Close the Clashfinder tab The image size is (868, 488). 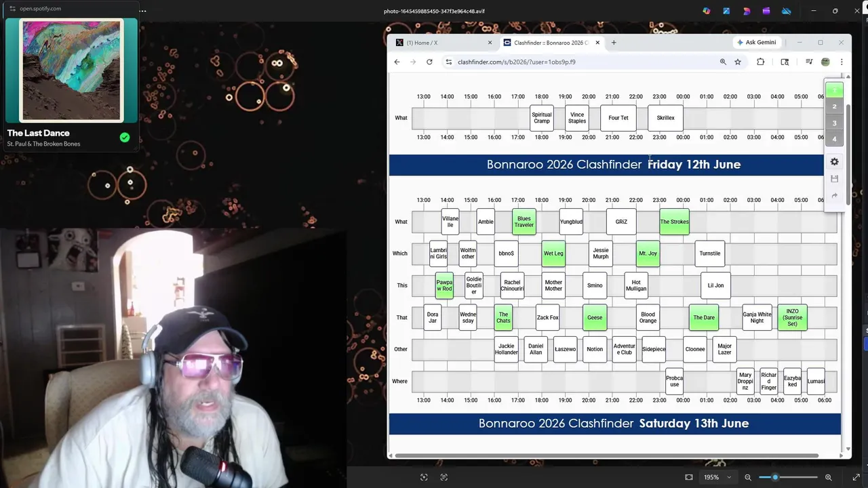(x=597, y=43)
